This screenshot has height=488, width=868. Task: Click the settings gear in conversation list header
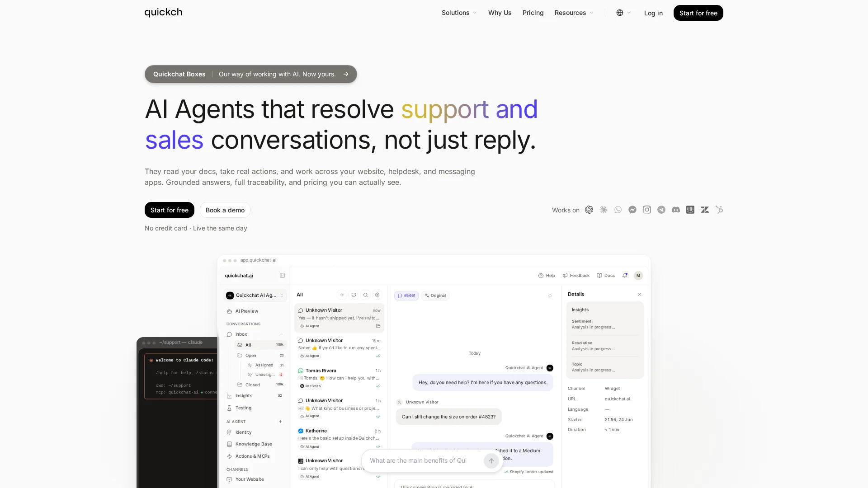[377, 295]
